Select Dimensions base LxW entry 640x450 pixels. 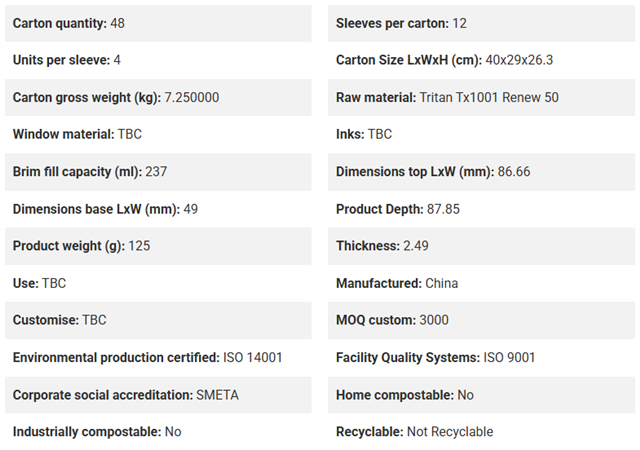tap(158, 209)
